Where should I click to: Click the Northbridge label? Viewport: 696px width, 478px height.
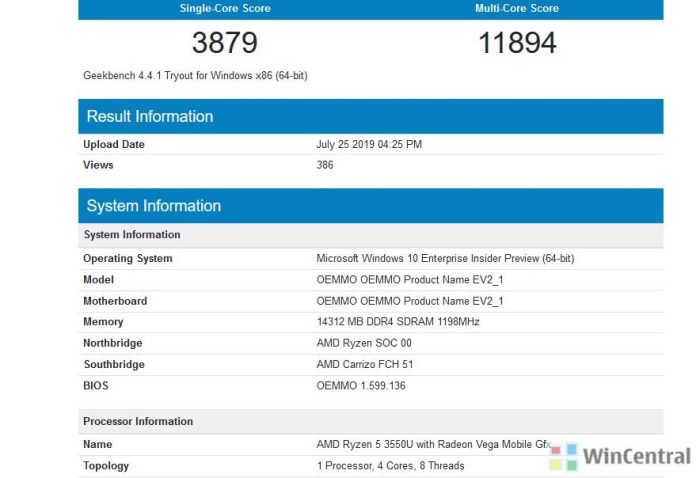tap(113, 343)
